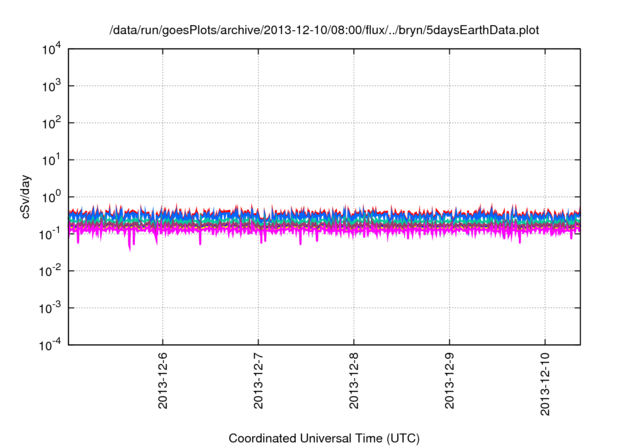
Task: Click the 2013-12-6 date label
Action: tap(162, 381)
